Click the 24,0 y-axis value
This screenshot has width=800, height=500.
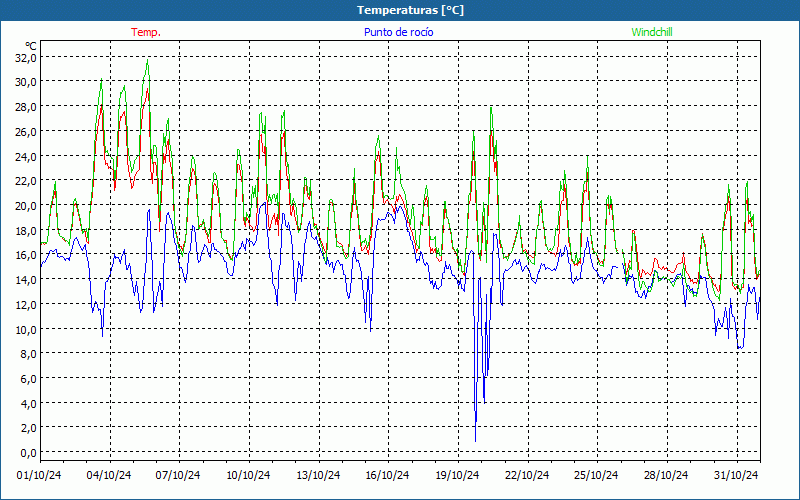26,156
